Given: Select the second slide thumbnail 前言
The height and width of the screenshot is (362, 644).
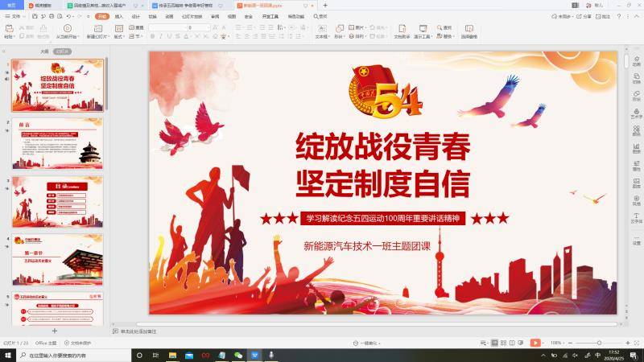Looking at the screenshot, I should [x=57, y=144].
